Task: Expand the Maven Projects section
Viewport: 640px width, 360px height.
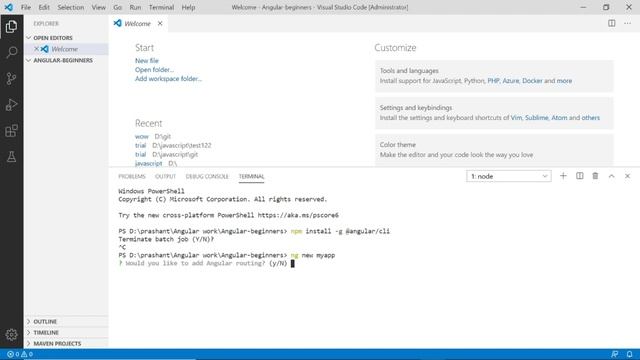Action: click(66, 344)
